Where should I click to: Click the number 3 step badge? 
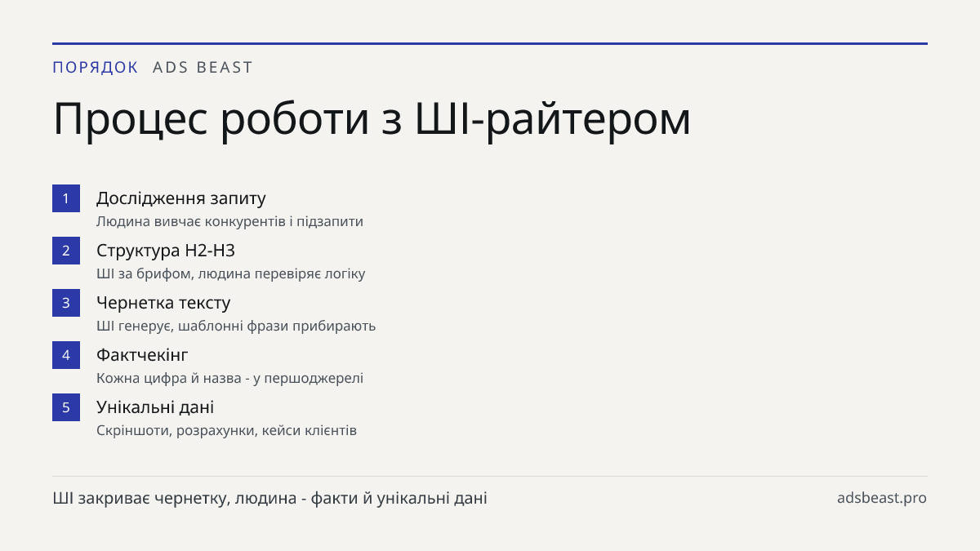66,303
